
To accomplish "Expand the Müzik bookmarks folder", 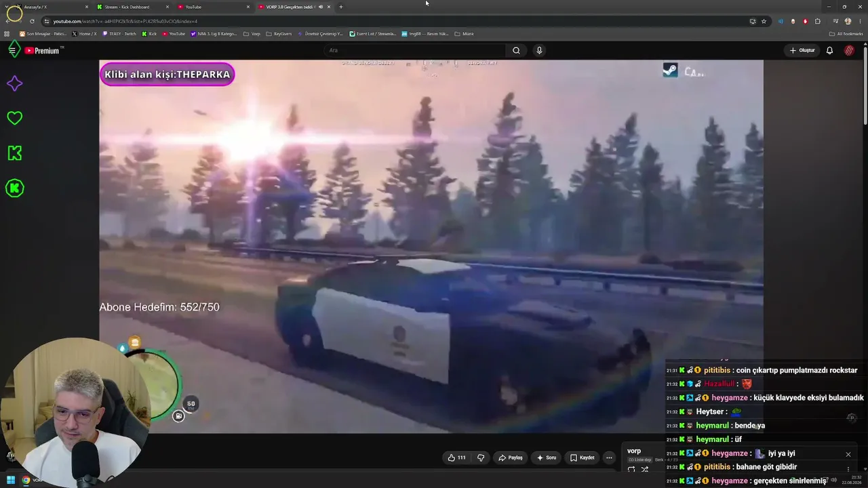I will (464, 33).
